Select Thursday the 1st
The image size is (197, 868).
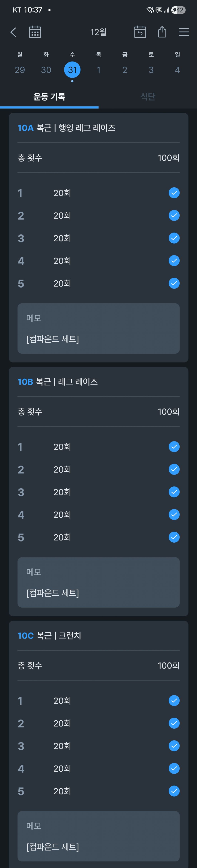point(98,70)
